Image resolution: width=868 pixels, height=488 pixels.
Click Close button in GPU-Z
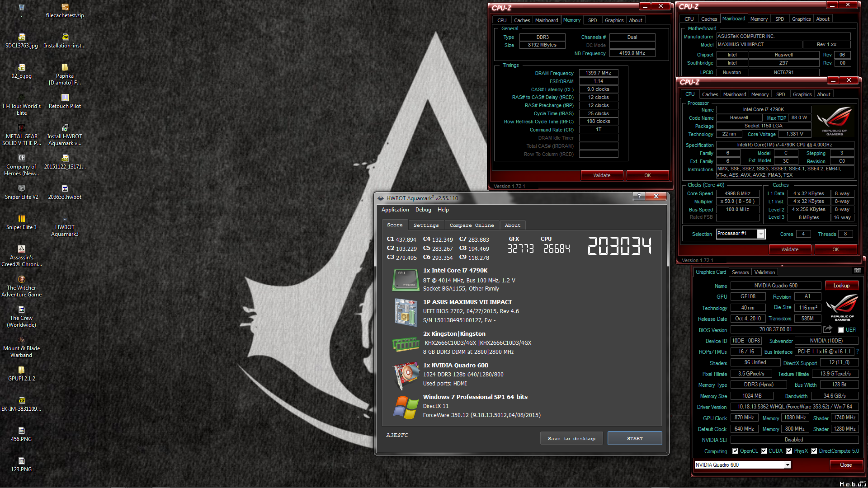click(845, 465)
